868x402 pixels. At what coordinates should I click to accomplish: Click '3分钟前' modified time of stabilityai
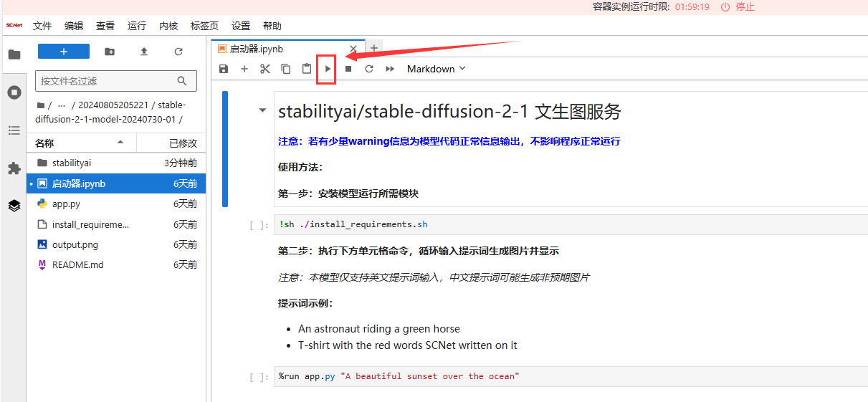181,163
